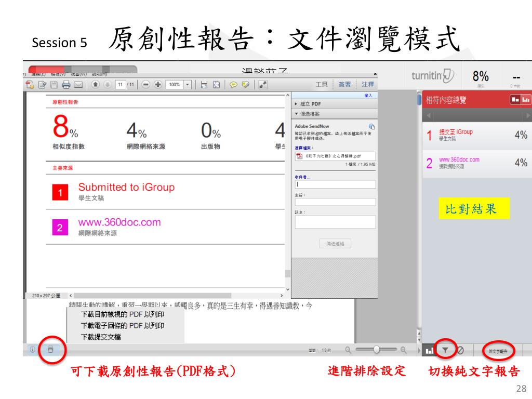Go to previous page with up arrow
The width and height of the screenshot is (532, 399).
click(x=96, y=84)
